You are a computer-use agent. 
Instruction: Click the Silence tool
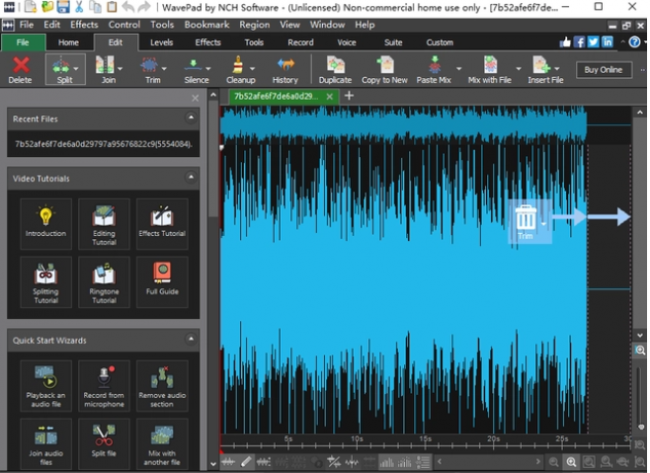(x=194, y=70)
